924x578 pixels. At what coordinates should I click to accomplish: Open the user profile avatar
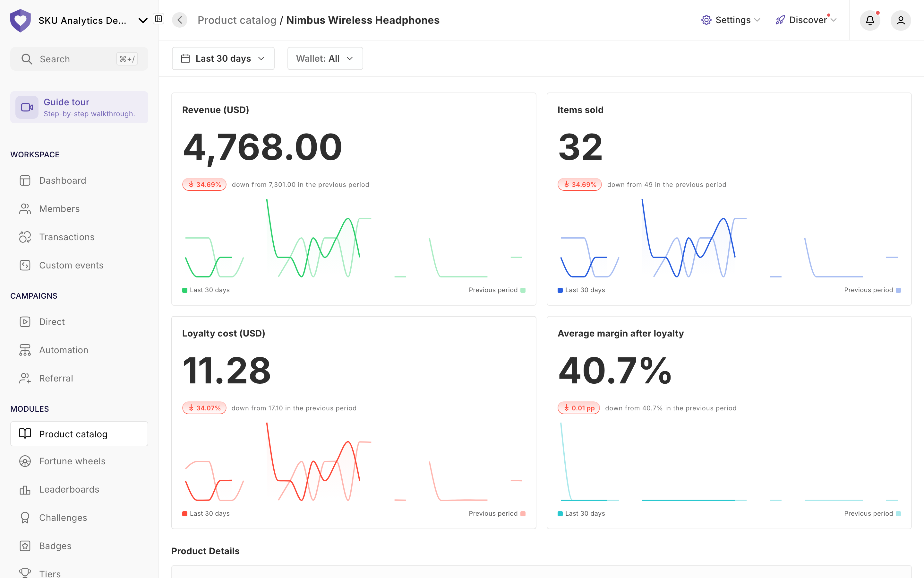point(901,20)
